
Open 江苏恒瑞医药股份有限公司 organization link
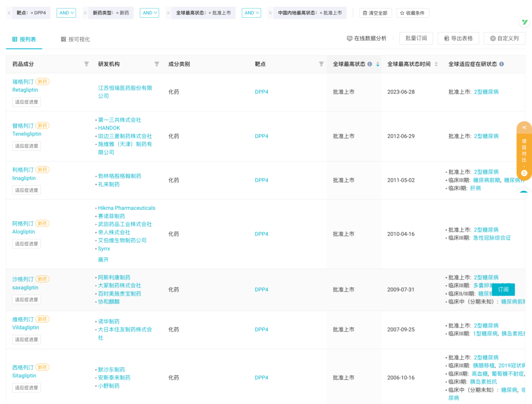(125, 92)
